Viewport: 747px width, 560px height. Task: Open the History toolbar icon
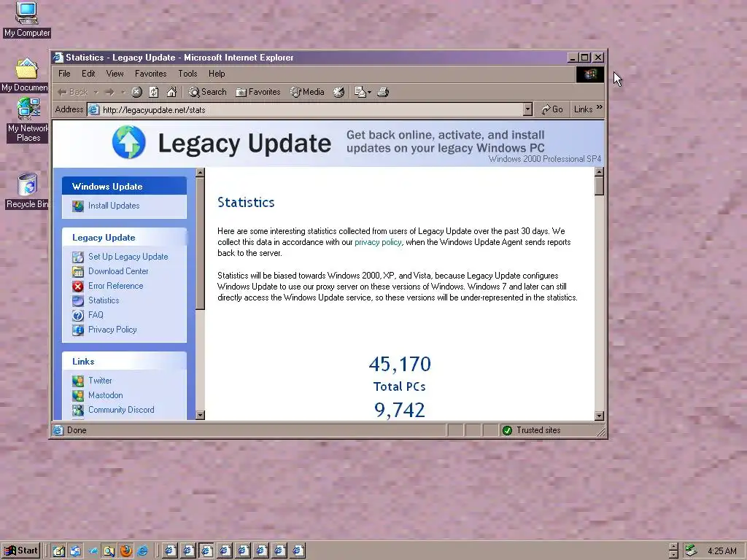pyautogui.click(x=338, y=92)
